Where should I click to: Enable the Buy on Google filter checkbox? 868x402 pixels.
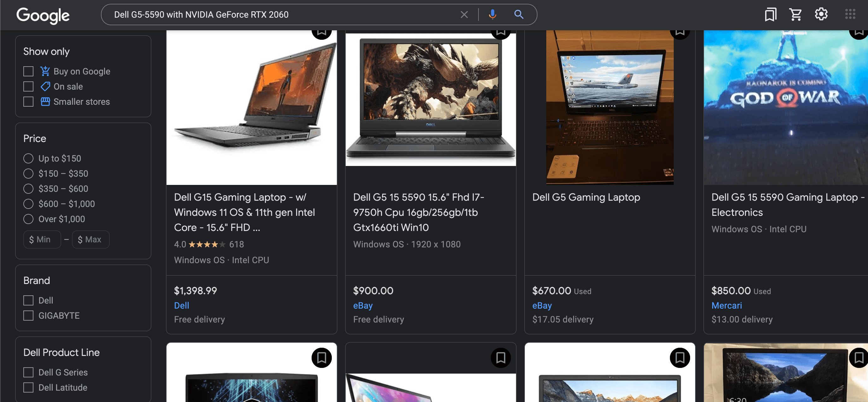[x=28, y=71]
